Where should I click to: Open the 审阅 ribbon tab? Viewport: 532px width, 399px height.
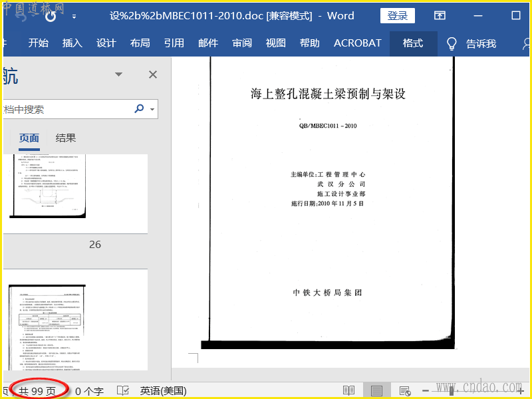click(242, 43)
